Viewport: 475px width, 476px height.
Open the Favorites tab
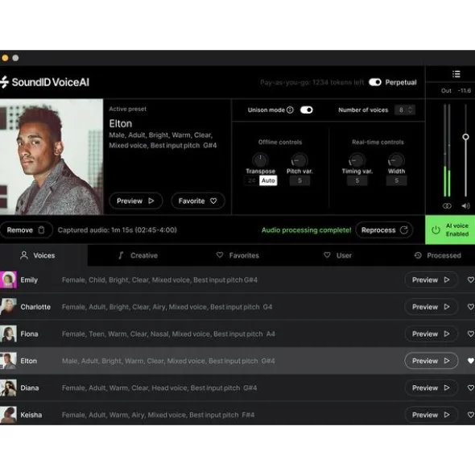237,255
